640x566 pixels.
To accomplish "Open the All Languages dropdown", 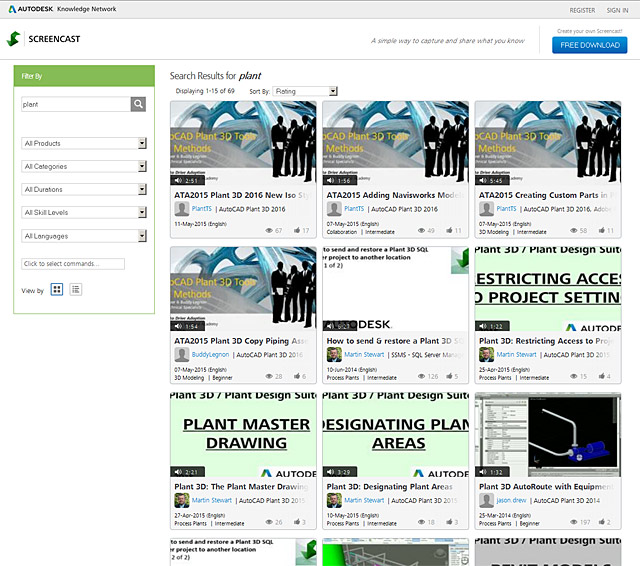I will [x=84, y=236].
